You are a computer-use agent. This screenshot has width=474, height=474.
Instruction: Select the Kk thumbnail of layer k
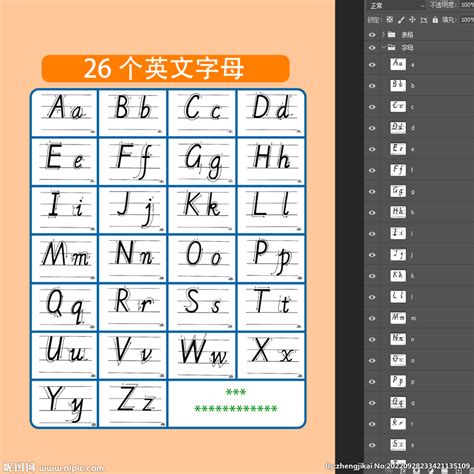tap(398, 275)
